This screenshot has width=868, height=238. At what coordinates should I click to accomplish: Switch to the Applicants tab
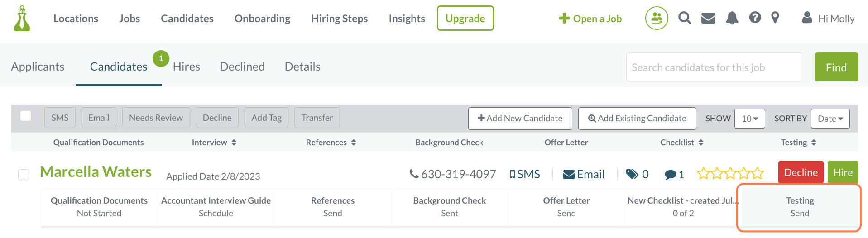point(38,67)
